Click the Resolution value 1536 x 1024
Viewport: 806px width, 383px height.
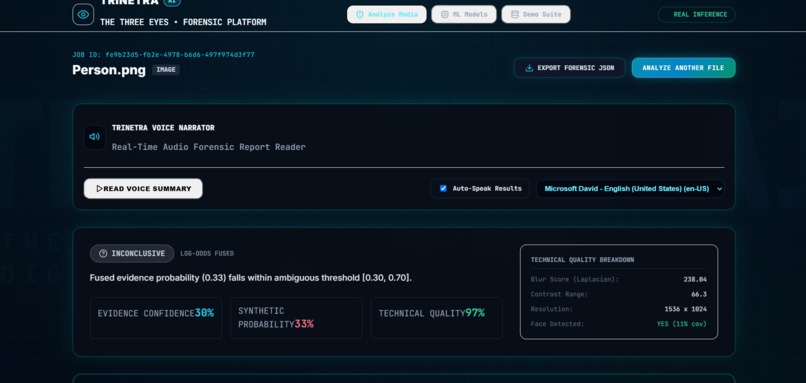[686, 309]
